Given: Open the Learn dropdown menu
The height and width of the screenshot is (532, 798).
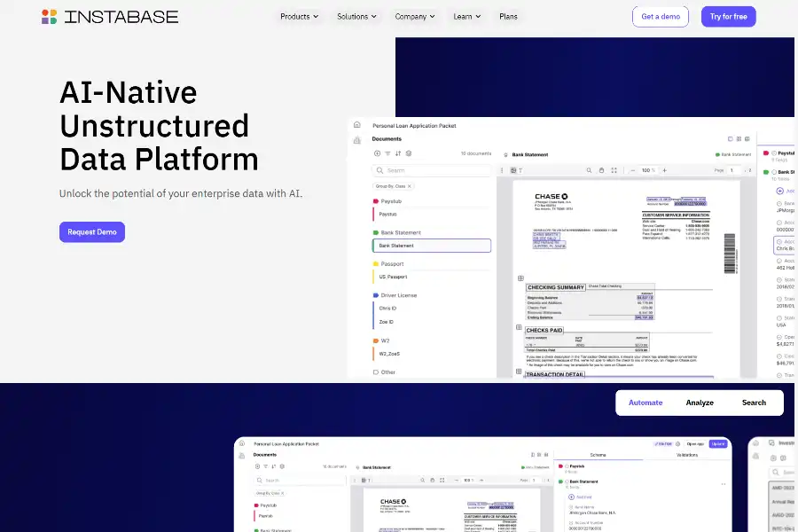Looking at the screenshot, I should [x=467, y=16].
